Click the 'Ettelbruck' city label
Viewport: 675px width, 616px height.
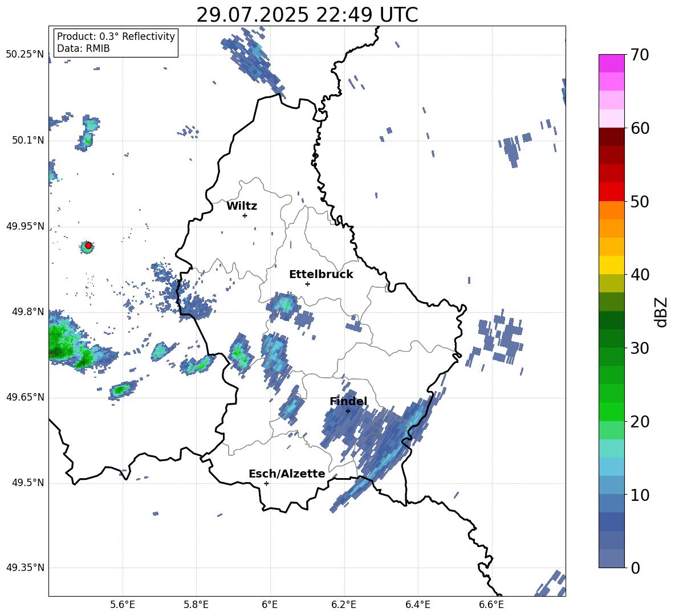coord(321,275)
